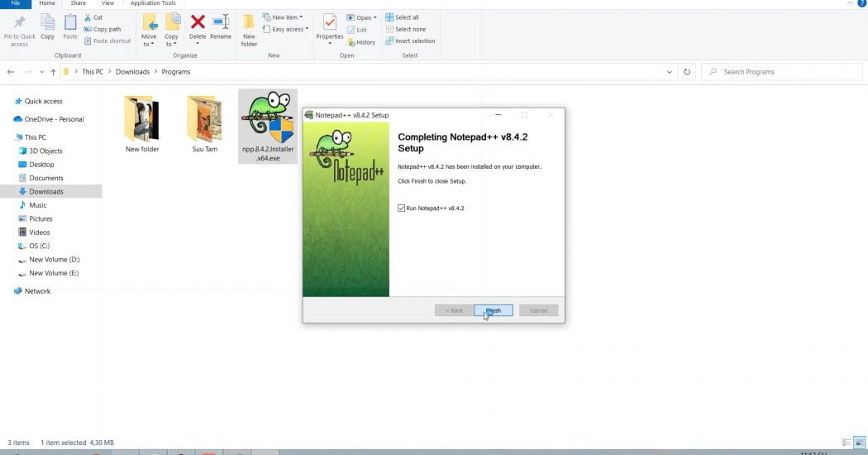Click the Up one level arrow
Image resolution: width=868 pixels, height=455 pixels.
click(x=53, y=72)
